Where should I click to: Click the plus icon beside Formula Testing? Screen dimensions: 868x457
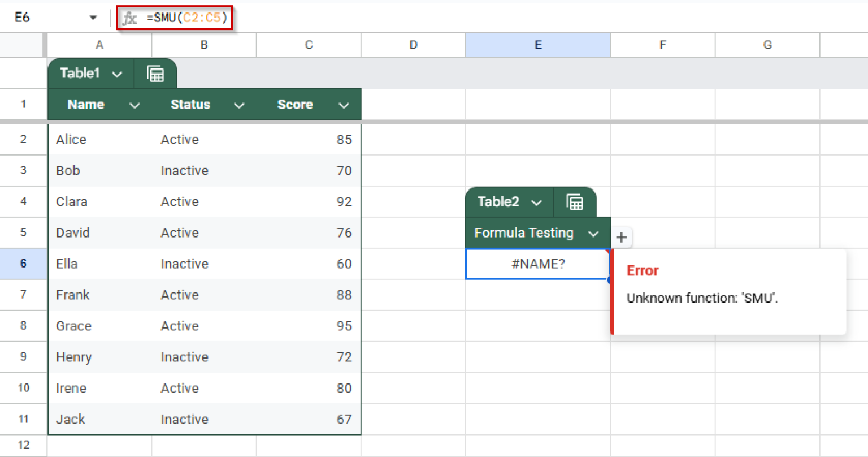[x=621, y=237]
